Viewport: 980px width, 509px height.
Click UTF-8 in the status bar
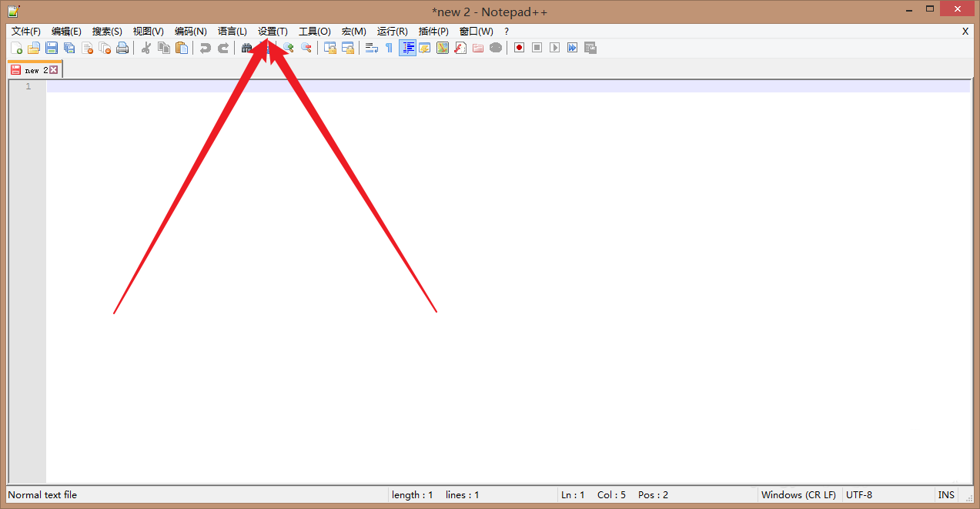[860, 495]
